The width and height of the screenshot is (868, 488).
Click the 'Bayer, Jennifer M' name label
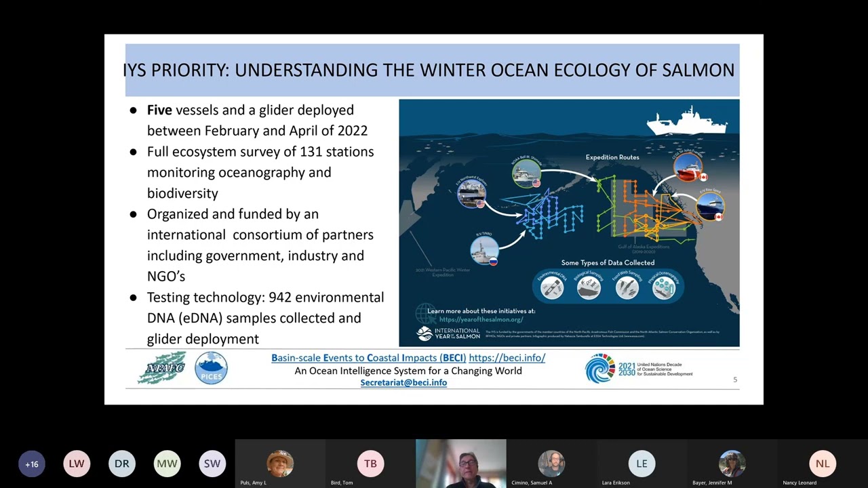[x=712, y=483]
